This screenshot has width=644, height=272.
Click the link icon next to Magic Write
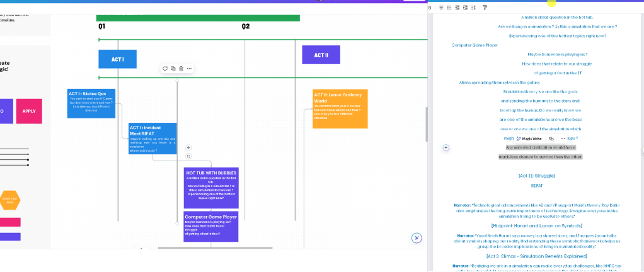pos(551,139)
